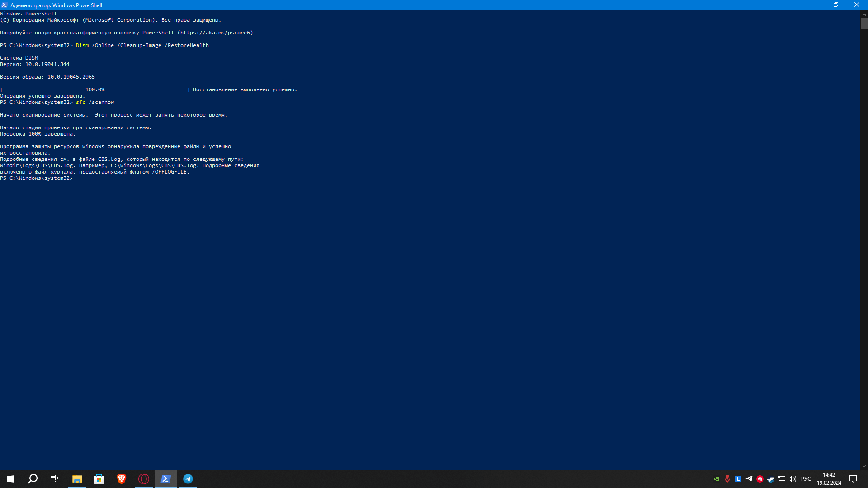The image size is (868, 488).
Task: Open network status tray icon
Action: tap(782, 479)
